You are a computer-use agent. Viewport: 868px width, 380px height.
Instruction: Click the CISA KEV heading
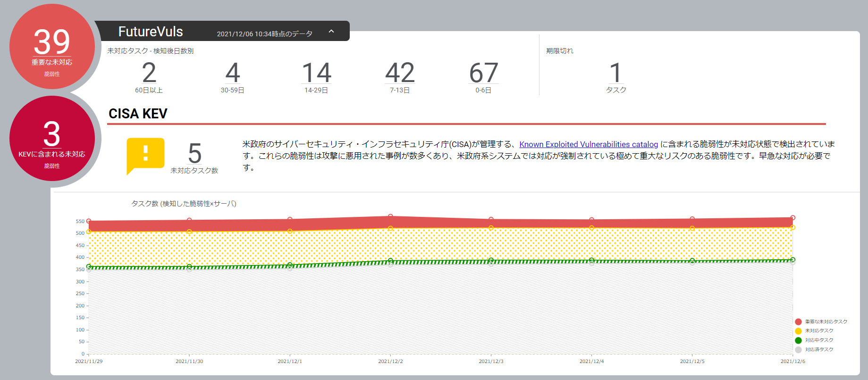coord(138,114)
